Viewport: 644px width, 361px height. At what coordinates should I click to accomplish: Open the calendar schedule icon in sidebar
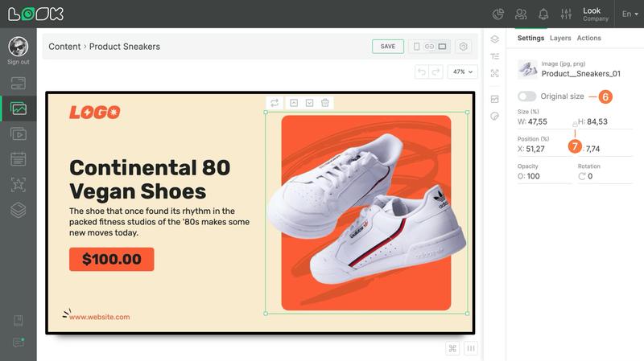click(x=18, y=158)
